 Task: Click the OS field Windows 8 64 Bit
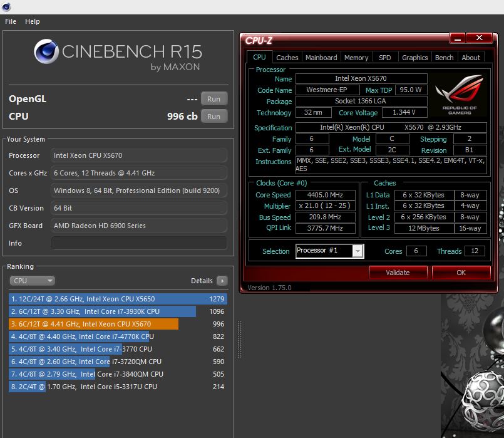(139, 190)
